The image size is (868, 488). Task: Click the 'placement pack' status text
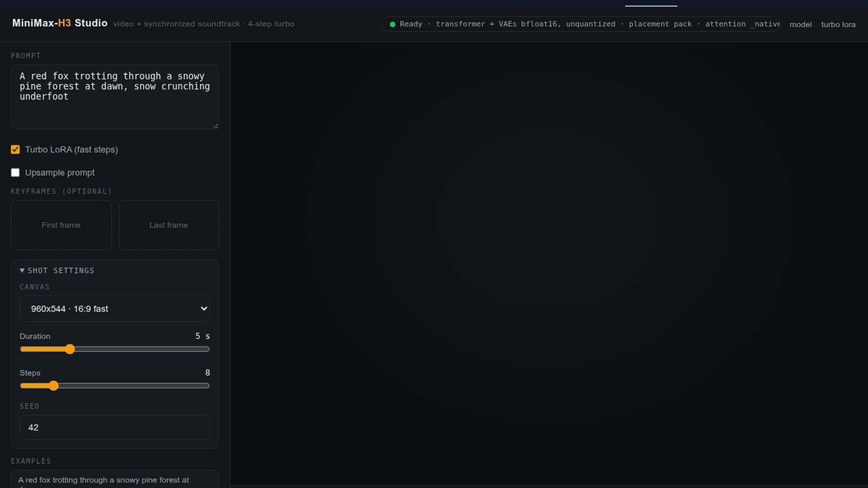click(660, 24)
